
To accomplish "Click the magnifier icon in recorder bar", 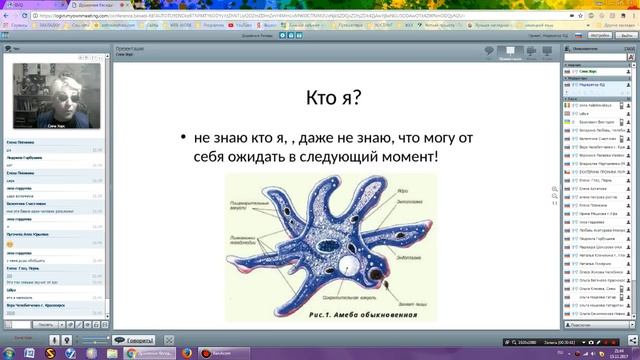I will coord(514,342).
